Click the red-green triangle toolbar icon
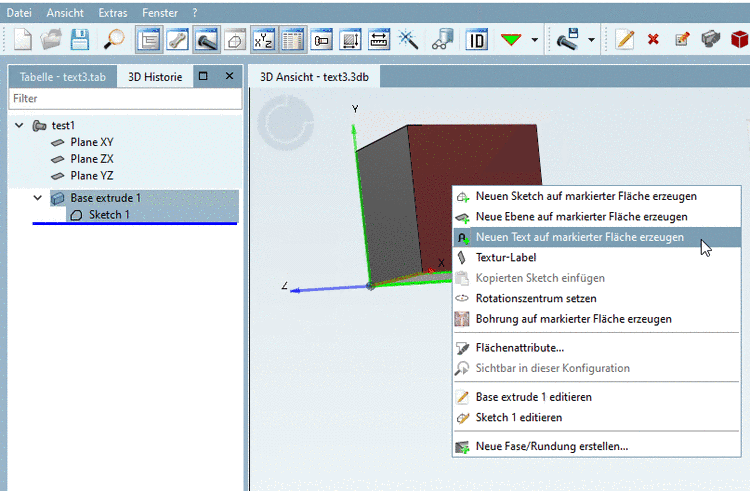 tap(511, 40)
